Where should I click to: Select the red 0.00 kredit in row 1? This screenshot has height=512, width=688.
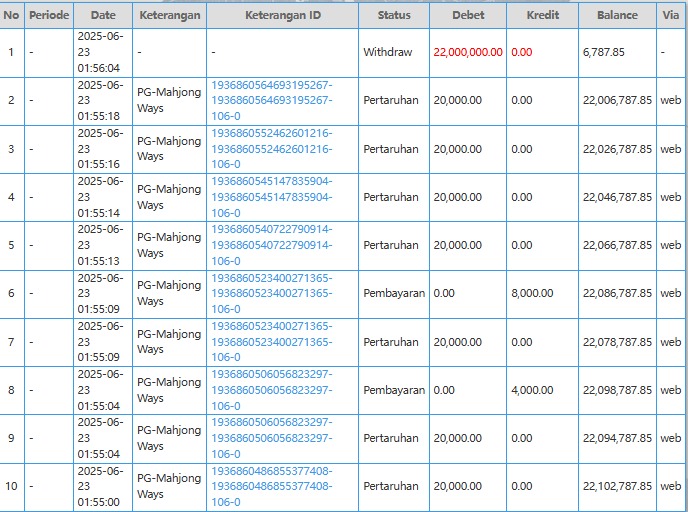(x=522, y=52)
